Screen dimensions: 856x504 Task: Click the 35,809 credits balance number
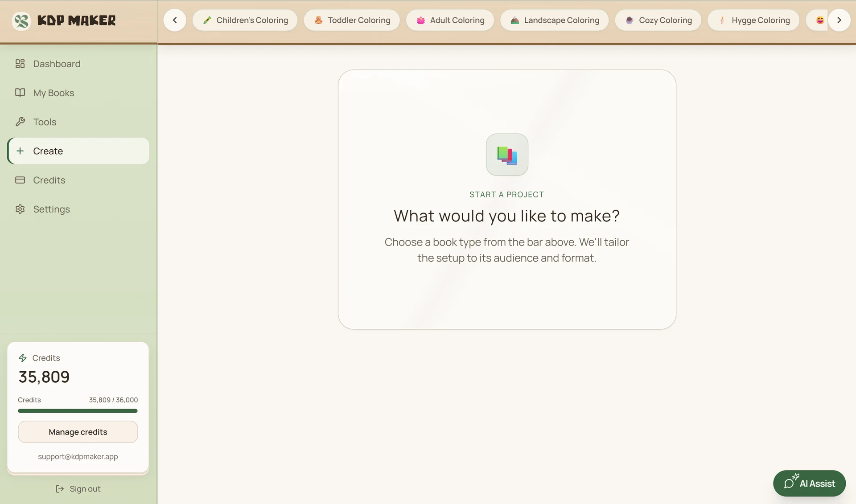click(44, 377)
